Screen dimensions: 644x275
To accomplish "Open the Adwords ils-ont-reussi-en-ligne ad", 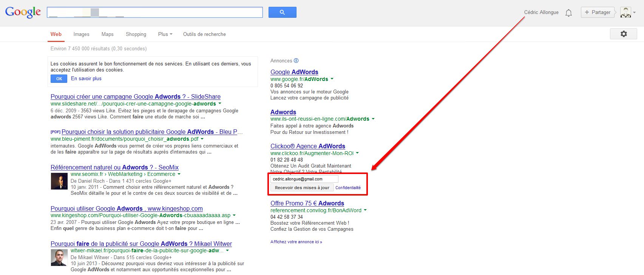I will (283, 112).
